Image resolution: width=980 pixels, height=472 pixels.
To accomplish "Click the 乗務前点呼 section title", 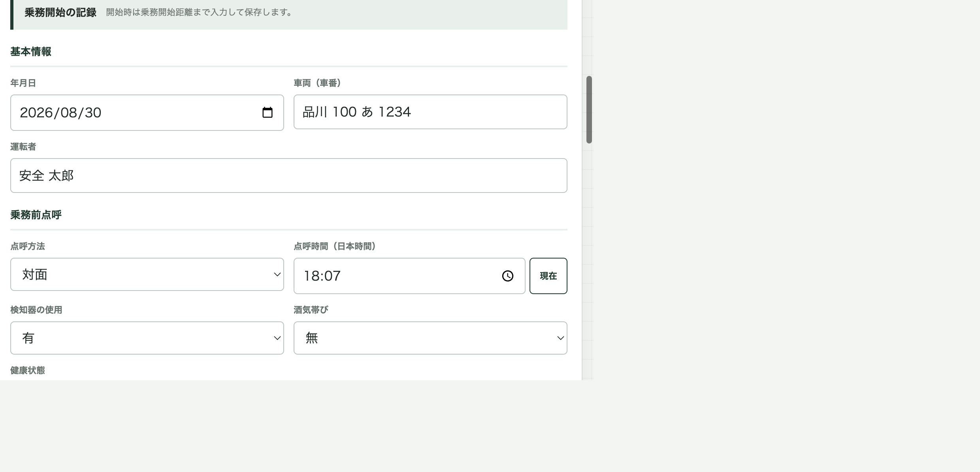I will point(36,215).
